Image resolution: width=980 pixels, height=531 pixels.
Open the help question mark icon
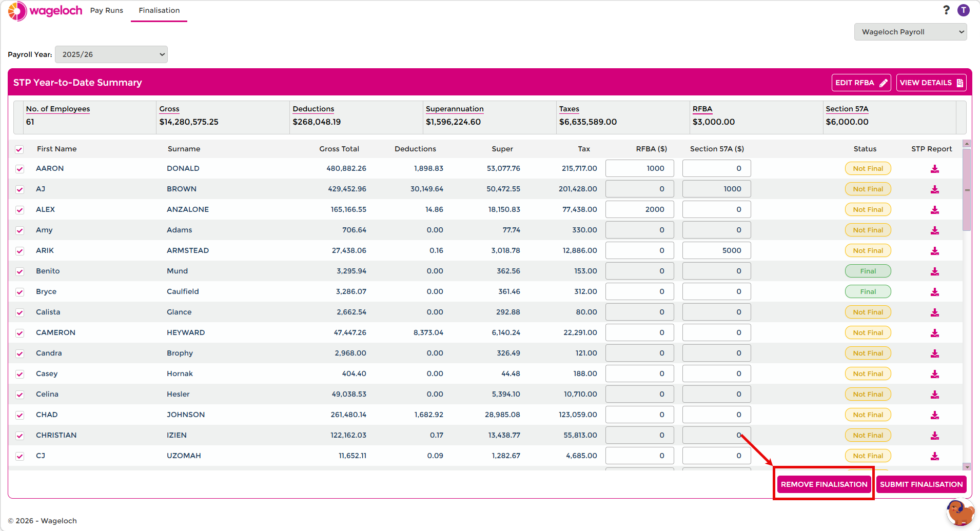click(946, 10)
